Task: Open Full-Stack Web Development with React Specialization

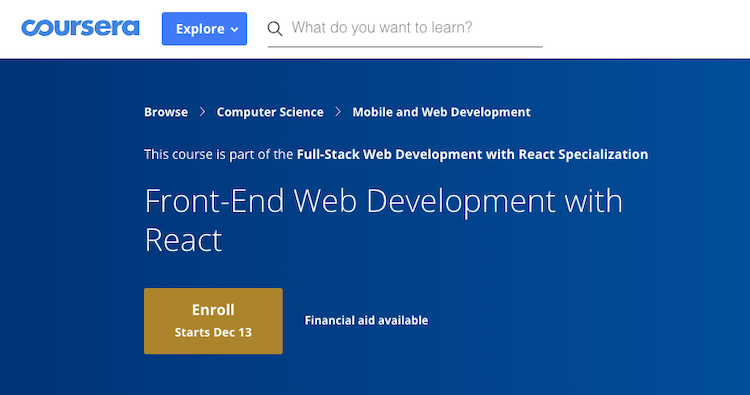Action: [472, 154]
